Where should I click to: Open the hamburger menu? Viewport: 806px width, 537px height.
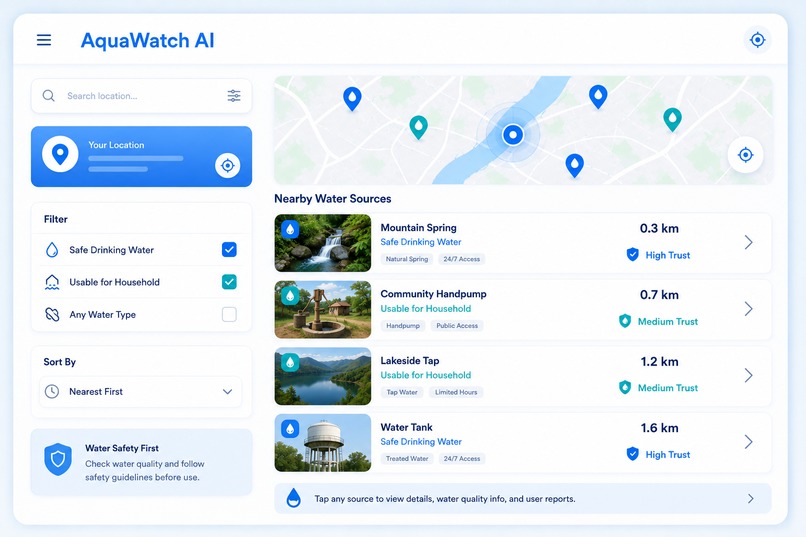pos(44,40)
